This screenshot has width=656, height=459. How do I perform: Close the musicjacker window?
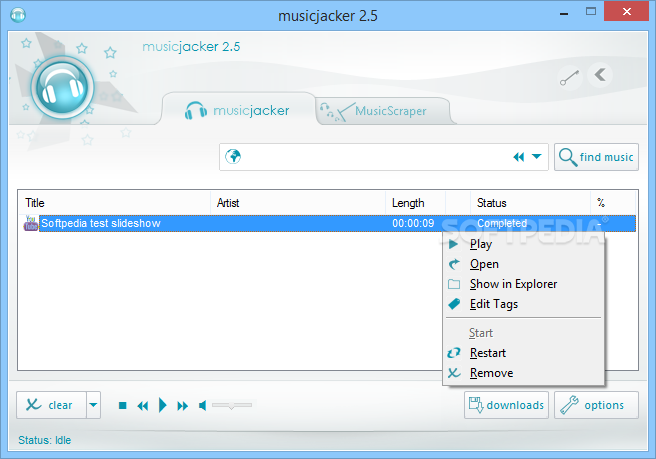pos(626,11)
